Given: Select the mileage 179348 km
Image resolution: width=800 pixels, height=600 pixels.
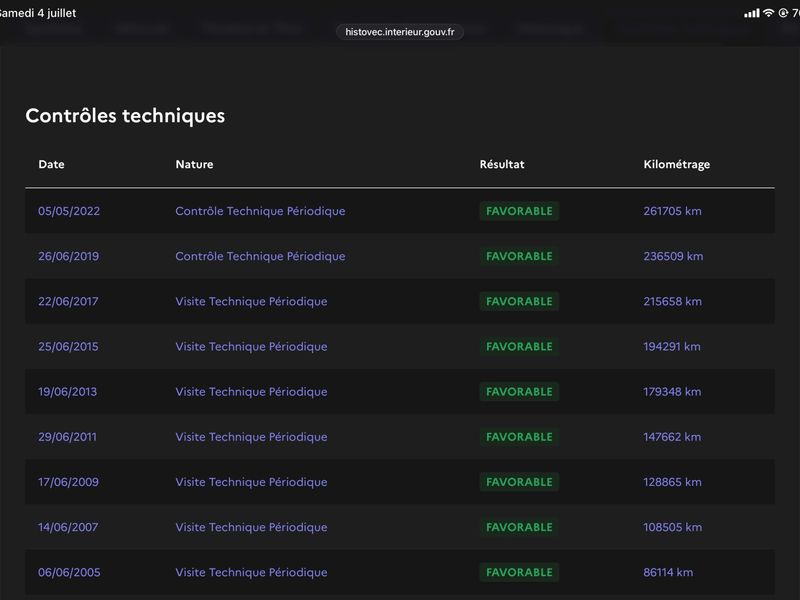Looking at the screenshot, I should pyautogui.click(x=672, y=392).
